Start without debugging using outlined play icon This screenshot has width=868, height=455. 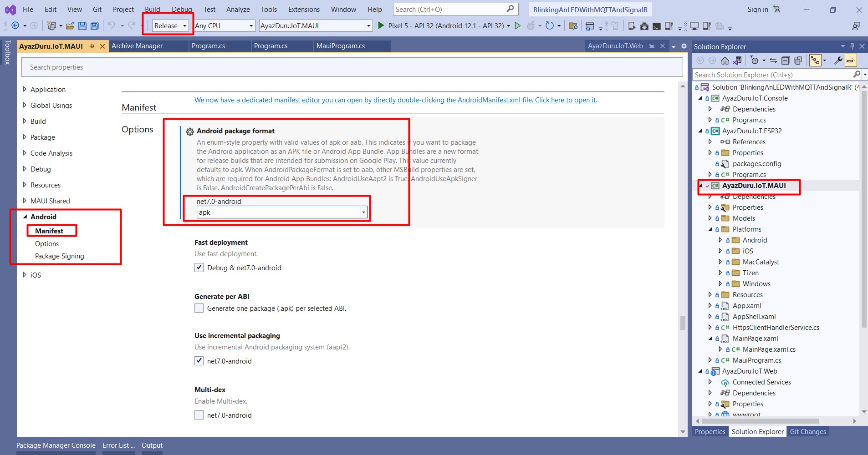(518, 26)
